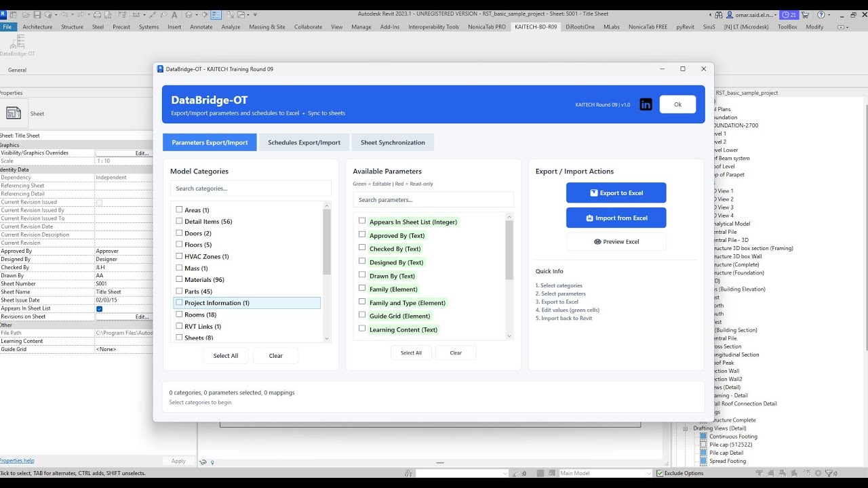Open the clock notifications badge showing 21
Screen dimensions: 868x488
[789, 14]
